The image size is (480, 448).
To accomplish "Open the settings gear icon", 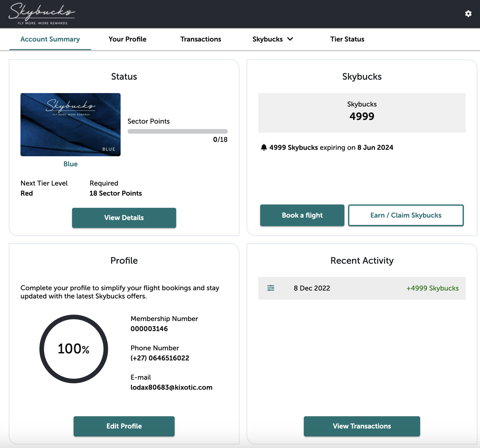I will (x=468, y=14).
